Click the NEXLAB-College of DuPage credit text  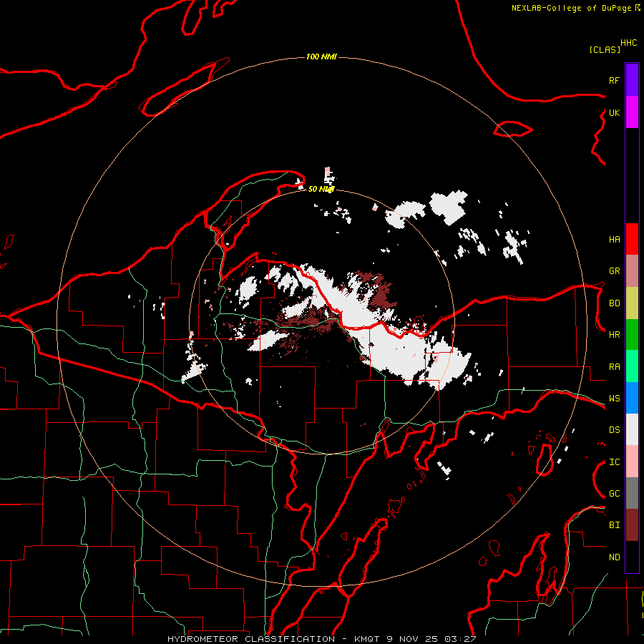[571, 8]
